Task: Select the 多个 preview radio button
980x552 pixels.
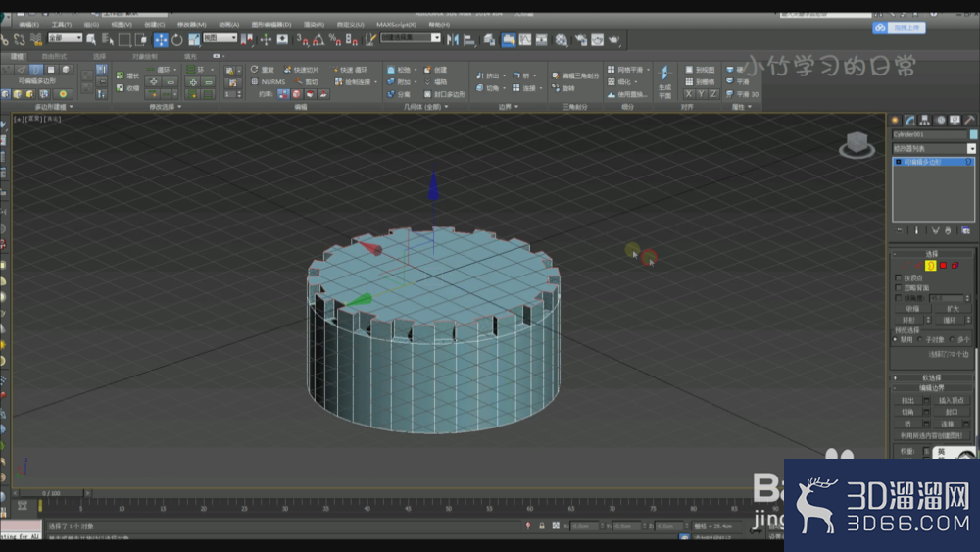Action: 952,339
